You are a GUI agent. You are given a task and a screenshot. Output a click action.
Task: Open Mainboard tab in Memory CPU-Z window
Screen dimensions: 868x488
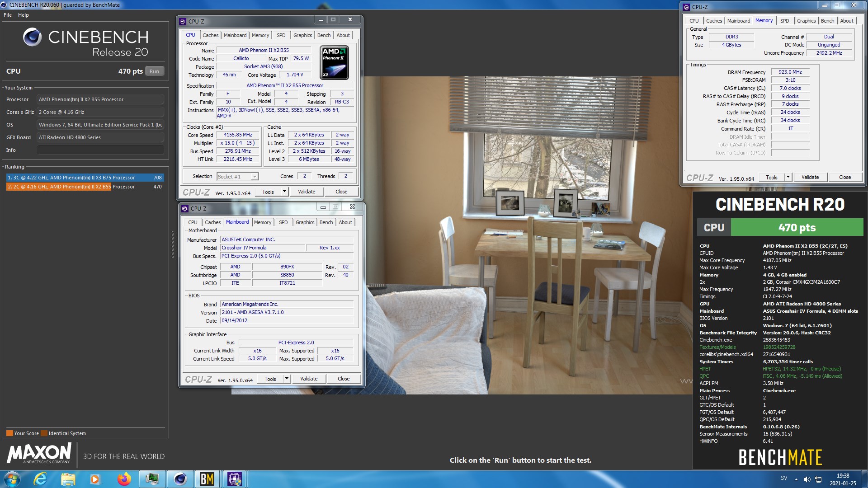point(738,21)
